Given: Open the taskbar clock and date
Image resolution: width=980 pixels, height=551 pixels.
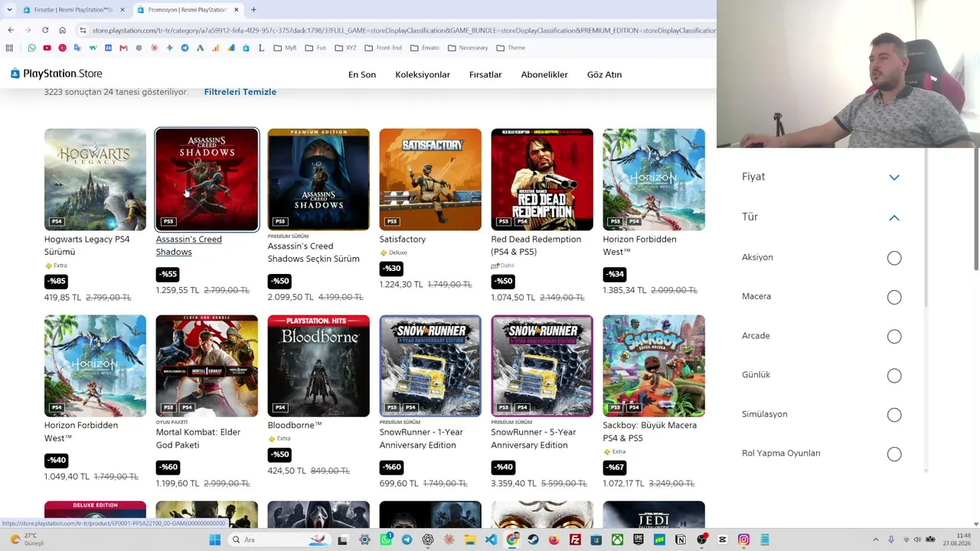Looking at the screenshot, I should [957, 540].
